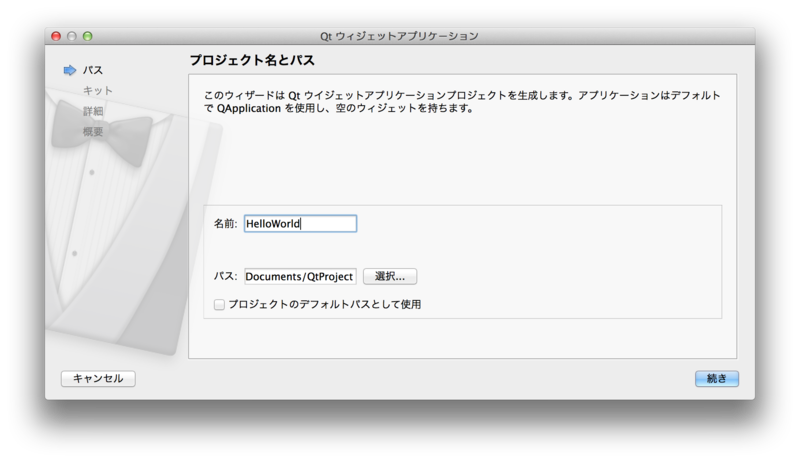Click the blue arrow icon beside パス
Image resolution: width=800 pixels, height=462 pixels.
click(69, 70)
